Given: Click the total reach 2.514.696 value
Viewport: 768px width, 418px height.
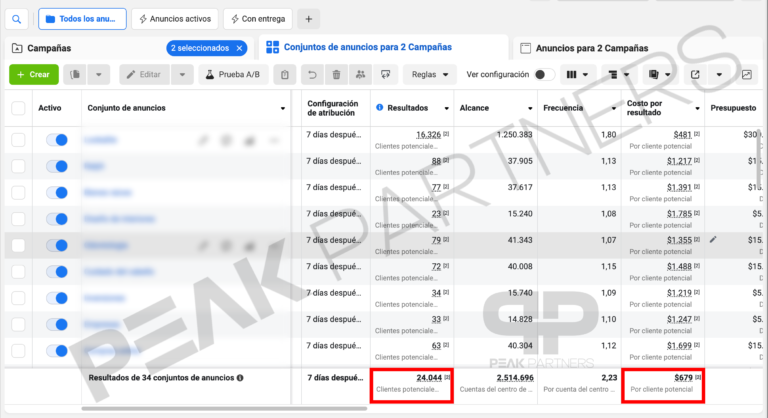Looking at the screenshot, I should click(x=515, y=378).
